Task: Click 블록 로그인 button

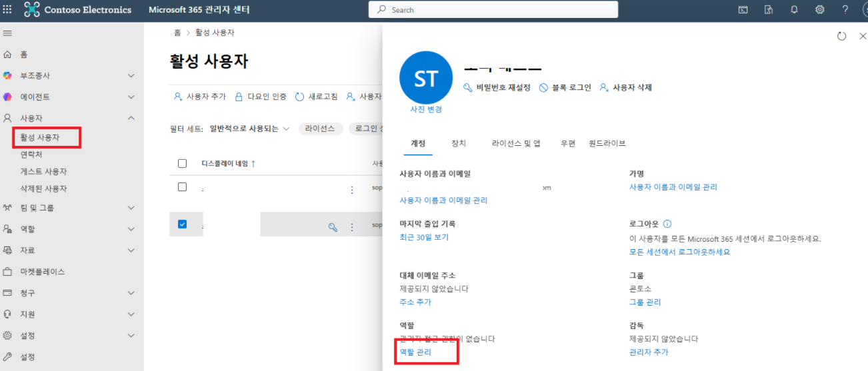Action: (565, 87)
